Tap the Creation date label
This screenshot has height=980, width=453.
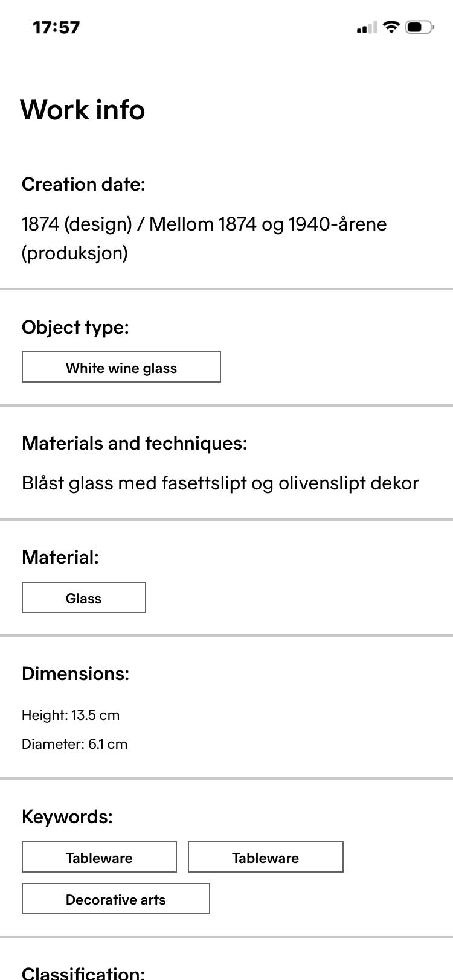pyautogui.click(x=83, y=184)
